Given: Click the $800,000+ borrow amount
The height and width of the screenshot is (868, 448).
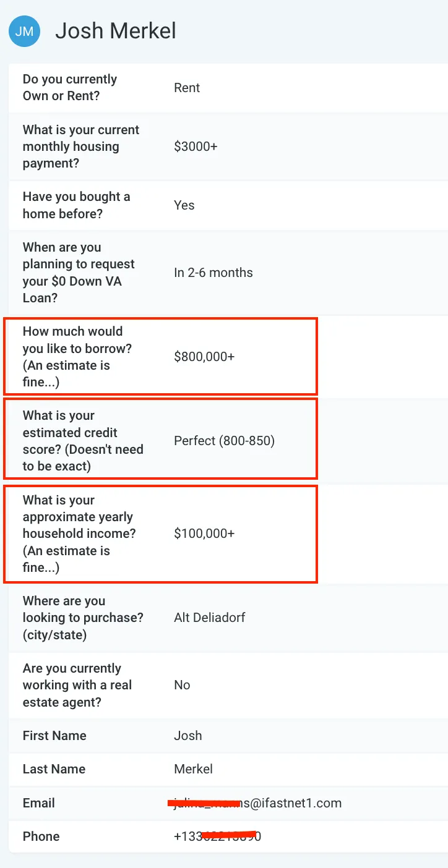Looking at the screenshot, I should click(x=204, y=357).
